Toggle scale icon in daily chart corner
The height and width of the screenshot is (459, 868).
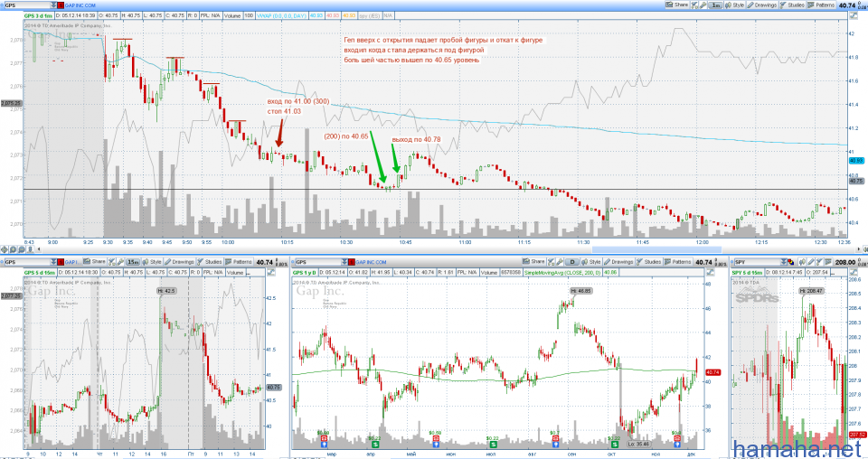coord(711,272)
